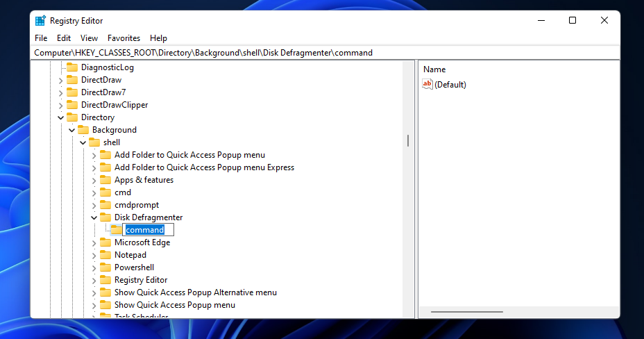The width and height of the screenshot is (644, 339).
Task: Select 'Show Quick Access Popup Alternative menu' key
Action: click(x=196, y=292)
